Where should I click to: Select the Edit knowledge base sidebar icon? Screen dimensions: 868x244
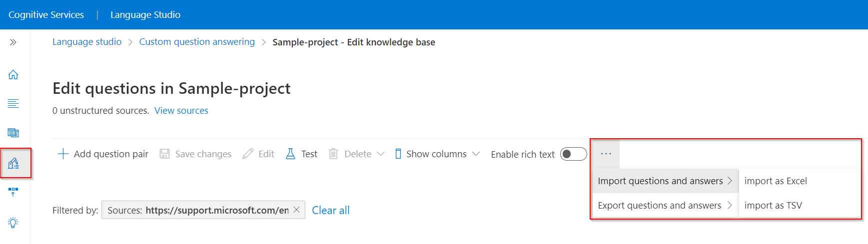13,163
